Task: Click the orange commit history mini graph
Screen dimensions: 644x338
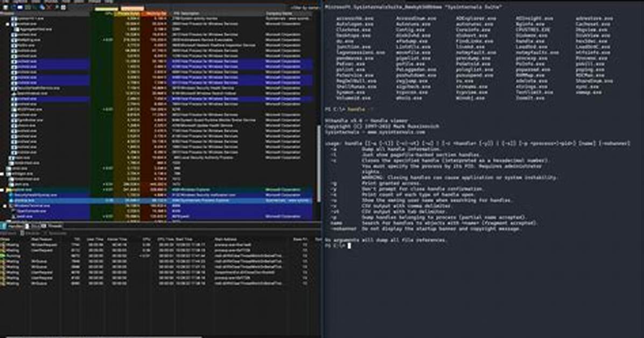Action: (132, 9)
